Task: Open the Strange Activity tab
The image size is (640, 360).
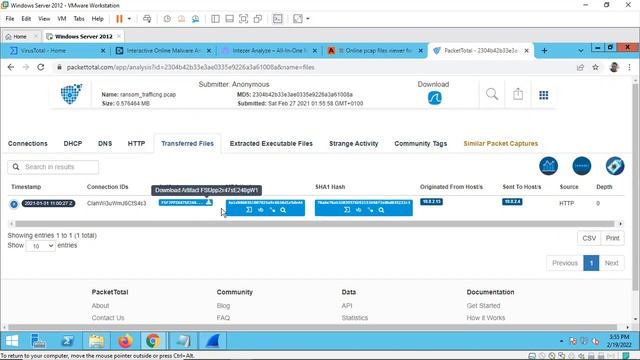Action: click(x=353, y=144)
